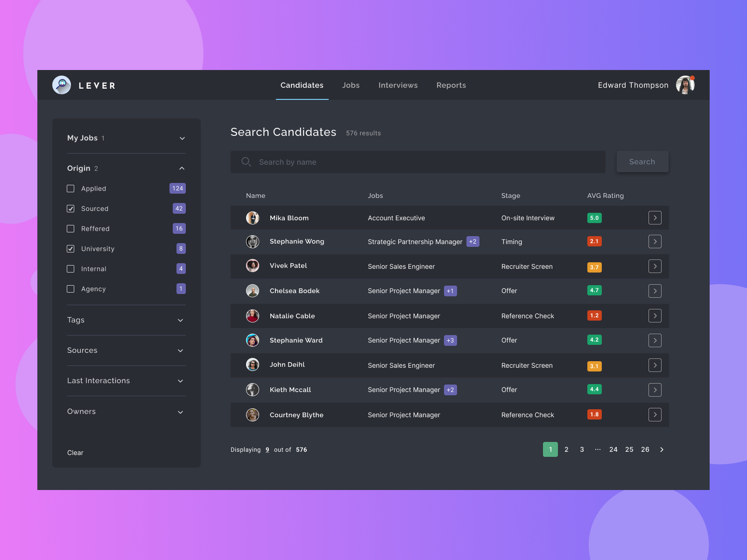Click the Search by name input field
Image resolution: width=747 pixels, height=560 pixels.
[x=397, y=162]
